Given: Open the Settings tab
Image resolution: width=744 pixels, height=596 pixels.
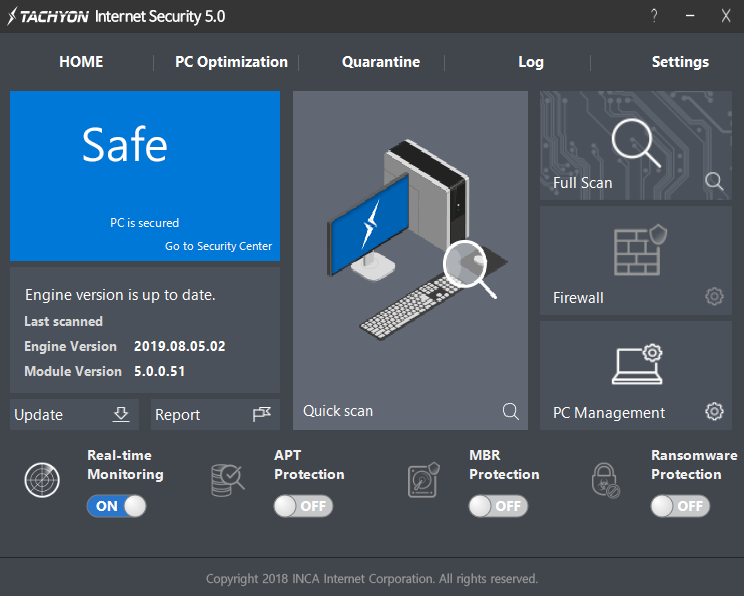Looking at the screenshot, I should (680, 62).
